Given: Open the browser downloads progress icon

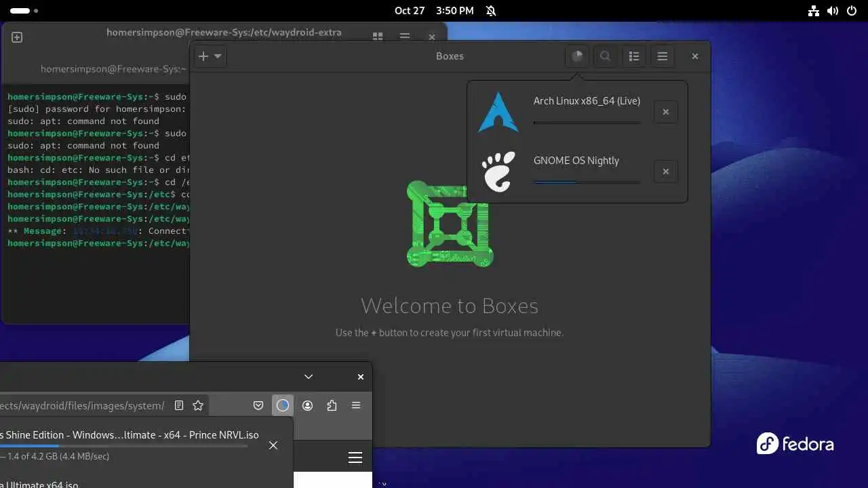Looking at the screenshot, I should click(x=283, y=405).
